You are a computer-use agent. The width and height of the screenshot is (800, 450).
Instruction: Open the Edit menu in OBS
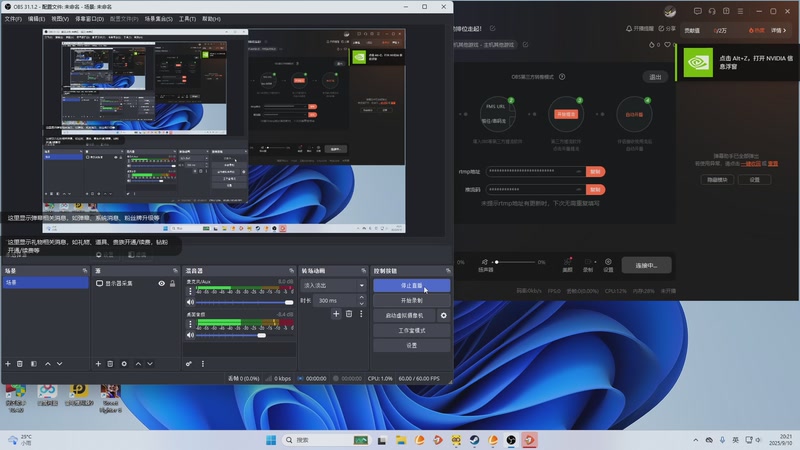tap(36, 19)
